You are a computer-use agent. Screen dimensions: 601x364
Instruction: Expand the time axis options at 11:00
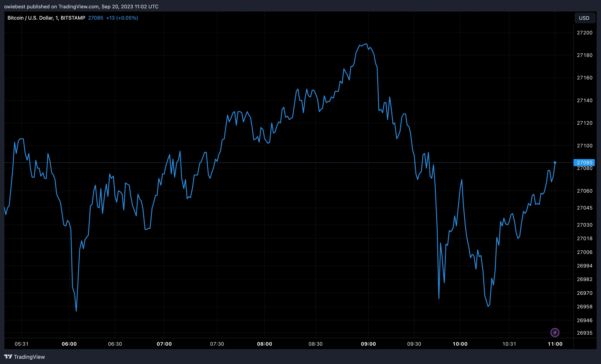555,344
